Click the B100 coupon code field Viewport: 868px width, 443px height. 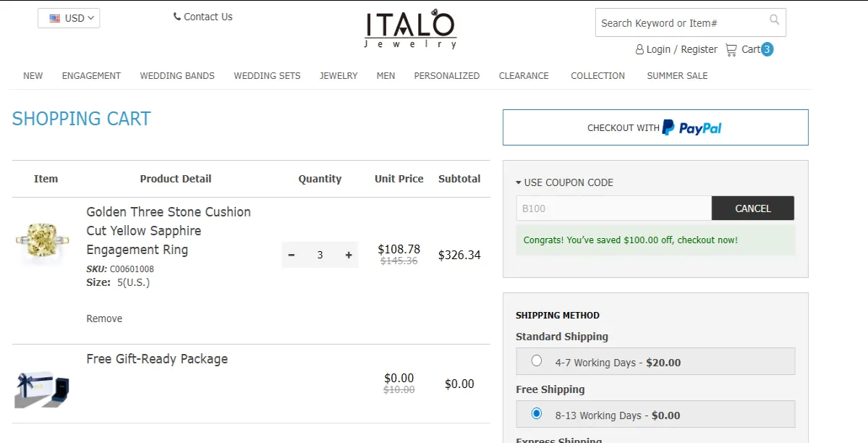(x=613, y=208)
